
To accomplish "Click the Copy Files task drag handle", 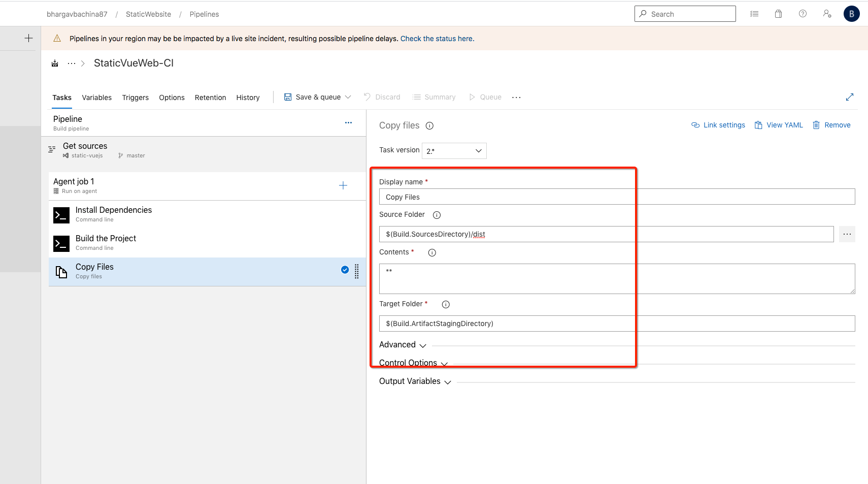I will [357, 271].
